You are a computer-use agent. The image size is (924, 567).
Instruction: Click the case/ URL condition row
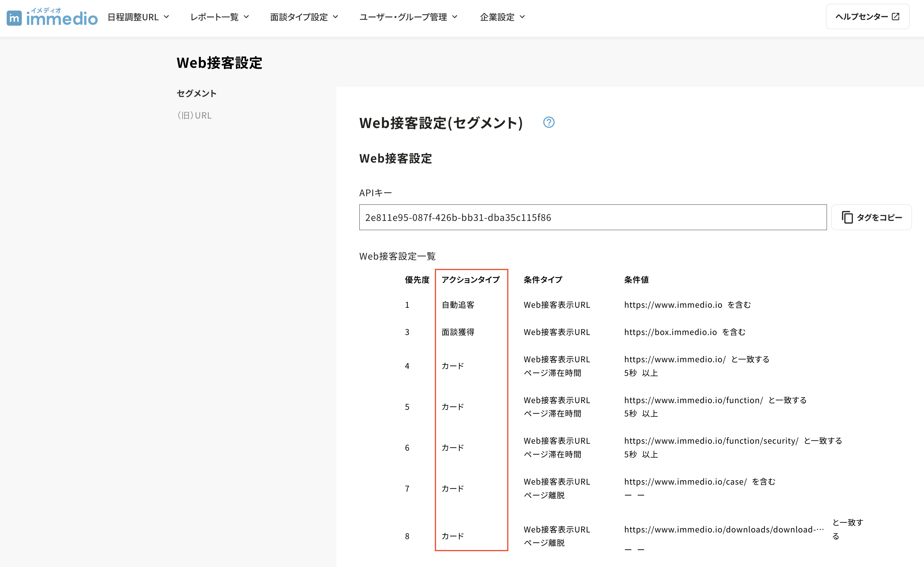click(x=685, y=482)
